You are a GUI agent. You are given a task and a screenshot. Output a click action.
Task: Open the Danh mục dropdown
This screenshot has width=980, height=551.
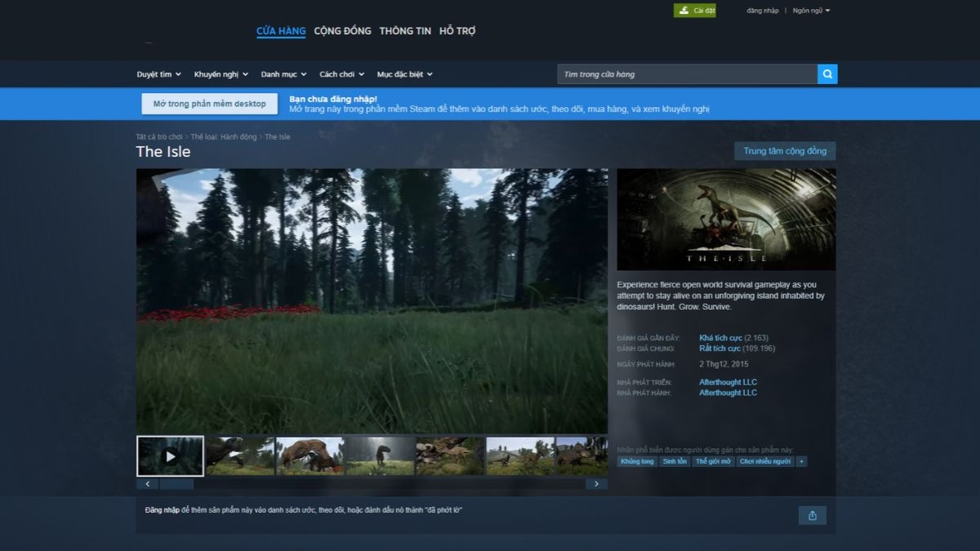pyautogui.click(x=283, y=74)
